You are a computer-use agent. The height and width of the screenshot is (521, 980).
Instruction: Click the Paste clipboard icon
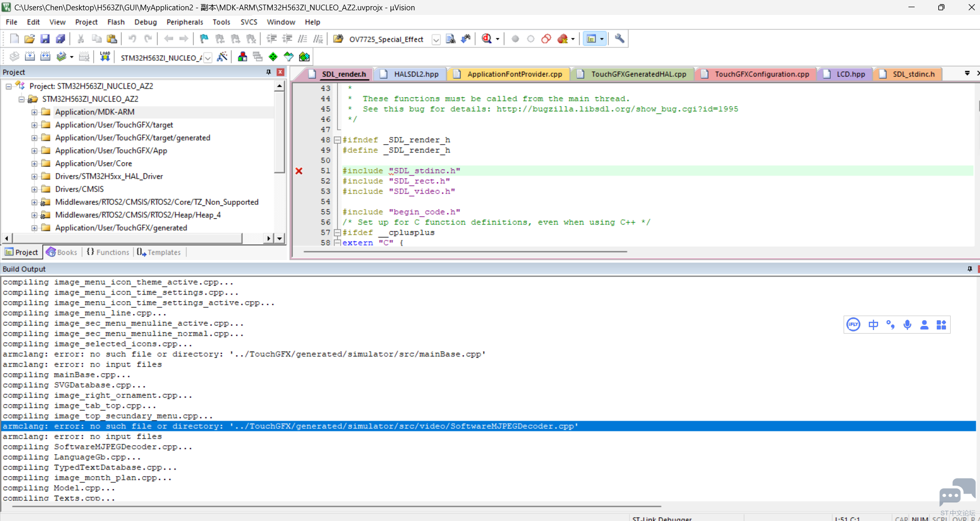click(x=112, y=39)
